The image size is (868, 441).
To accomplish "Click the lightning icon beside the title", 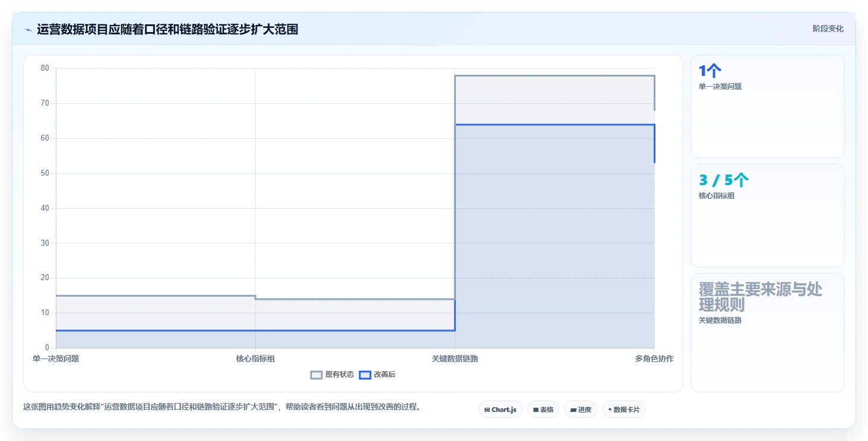I will coord(28,29).
